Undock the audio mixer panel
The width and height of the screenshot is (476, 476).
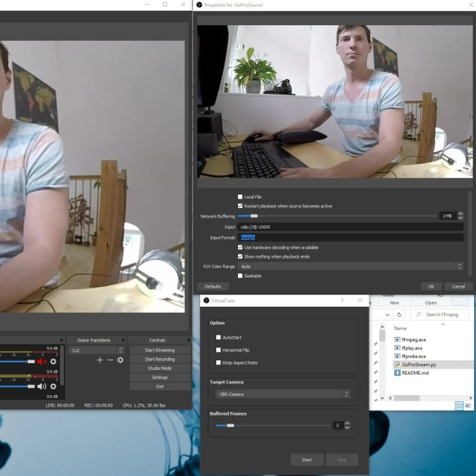[x=62, y=340]
